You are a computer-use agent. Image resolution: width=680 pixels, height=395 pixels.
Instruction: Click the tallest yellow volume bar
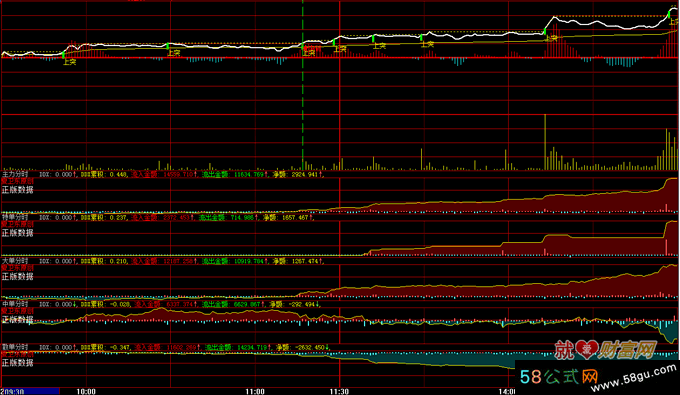coord(545,142)
